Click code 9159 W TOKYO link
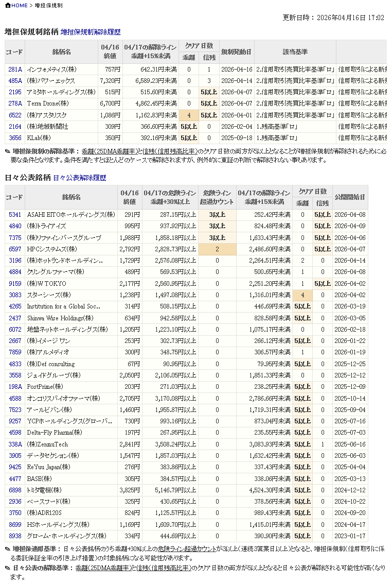This screenshot has height=584, width=392. click(x=15, y=284)
